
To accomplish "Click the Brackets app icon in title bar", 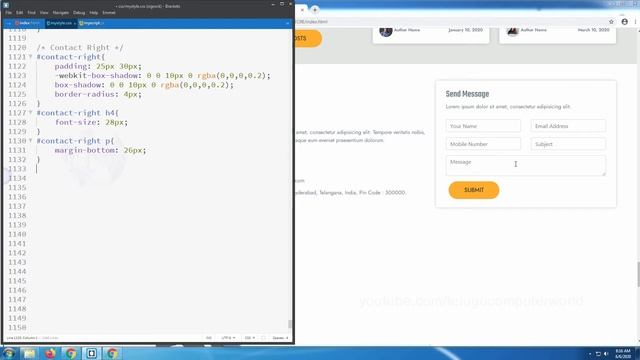I will 6,5.
